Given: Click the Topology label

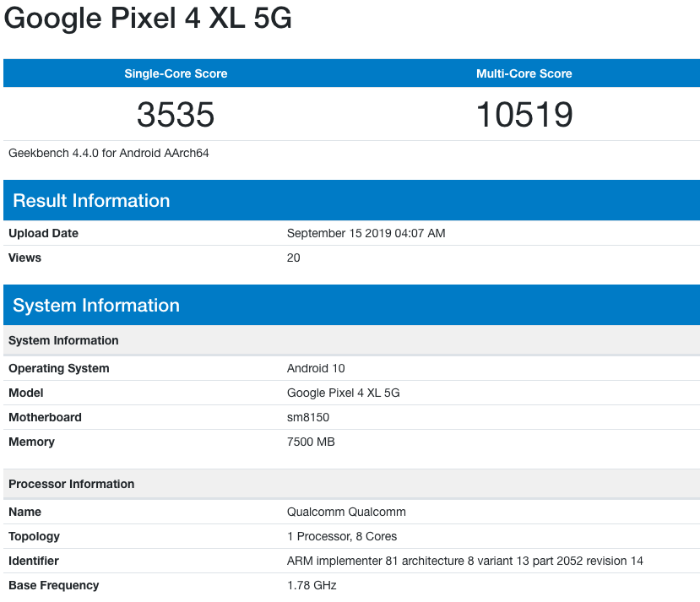Looking at the screenshot, I should coord(34,537).
